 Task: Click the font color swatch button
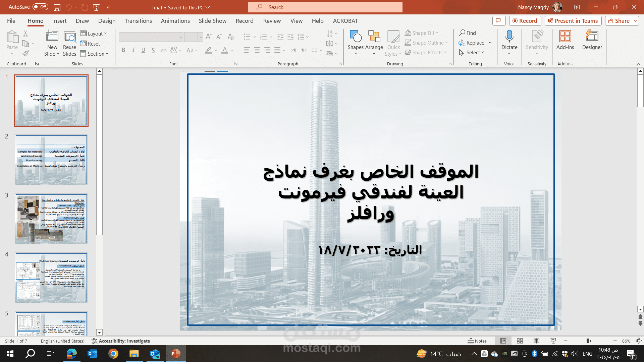[x=225, y=50]
